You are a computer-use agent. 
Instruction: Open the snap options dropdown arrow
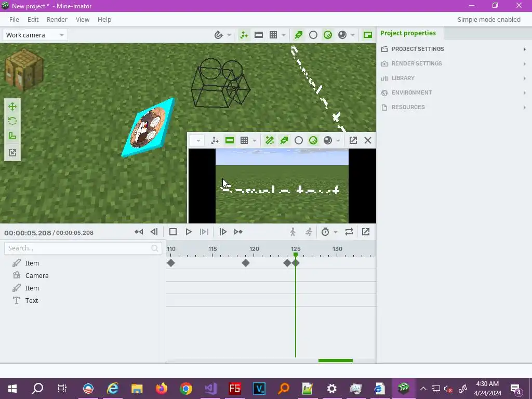point(229,35)
